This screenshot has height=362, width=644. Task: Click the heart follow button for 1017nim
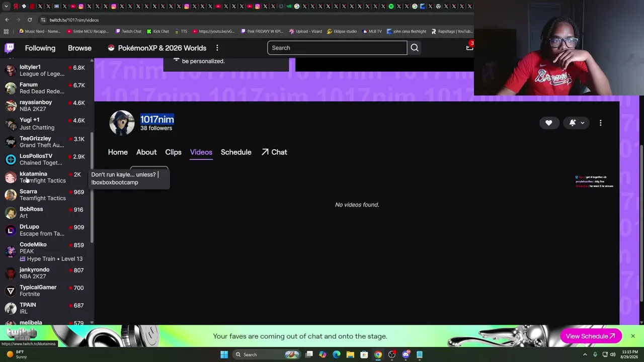[x=549, y=123]
